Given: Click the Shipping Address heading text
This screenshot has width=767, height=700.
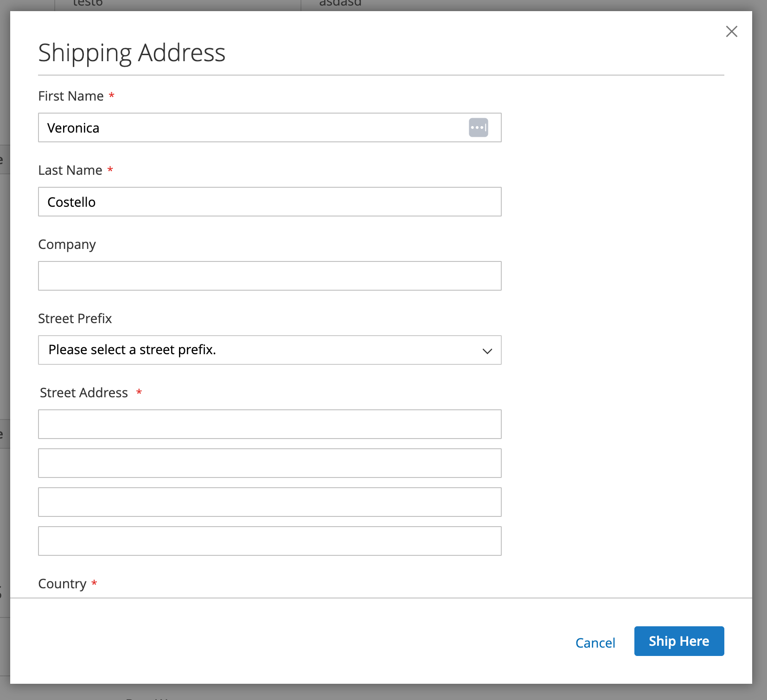Looking at the screenshot, I should tap(132, 53).
